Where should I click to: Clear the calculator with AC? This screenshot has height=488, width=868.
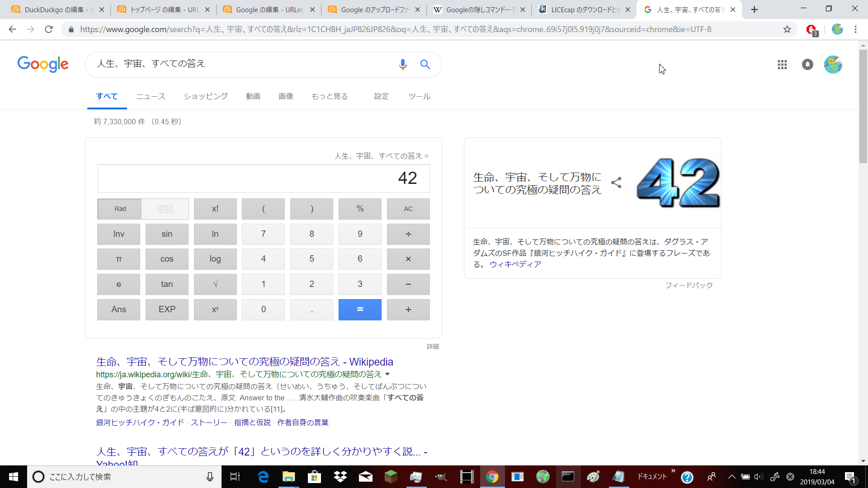point(408,209)
